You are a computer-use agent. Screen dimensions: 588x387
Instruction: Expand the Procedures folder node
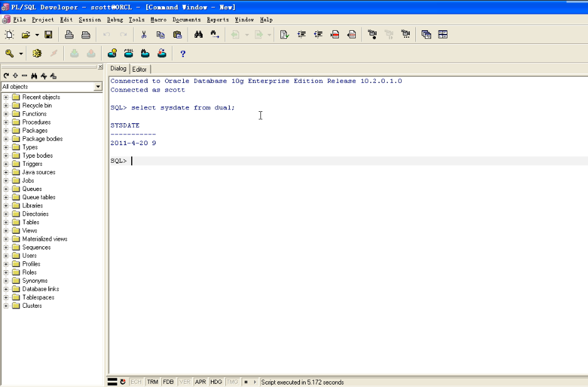pyautogui.click(x=6, y=122)
